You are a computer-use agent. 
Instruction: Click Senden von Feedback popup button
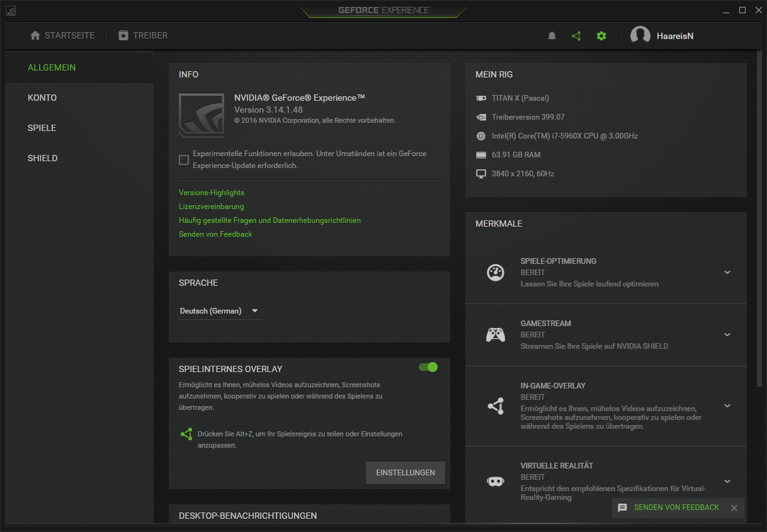tap(676, 507)
